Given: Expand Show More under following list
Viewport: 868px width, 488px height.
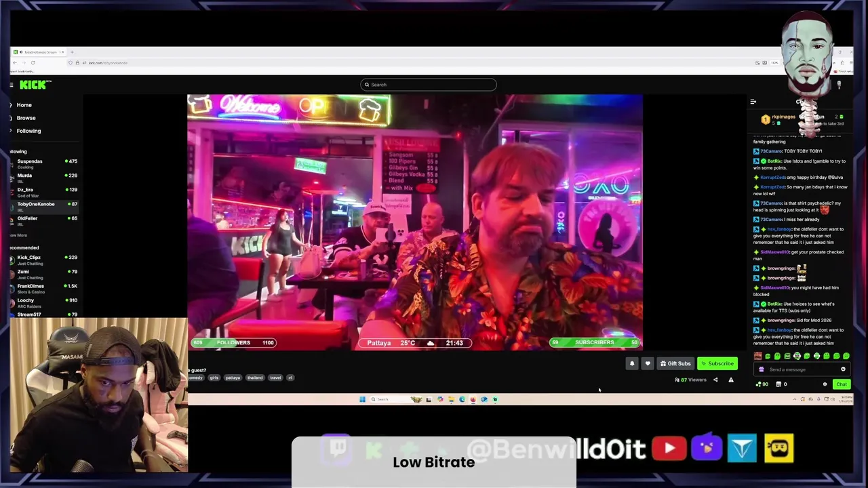Looking at the screenshot, I should tap(18, 235).
